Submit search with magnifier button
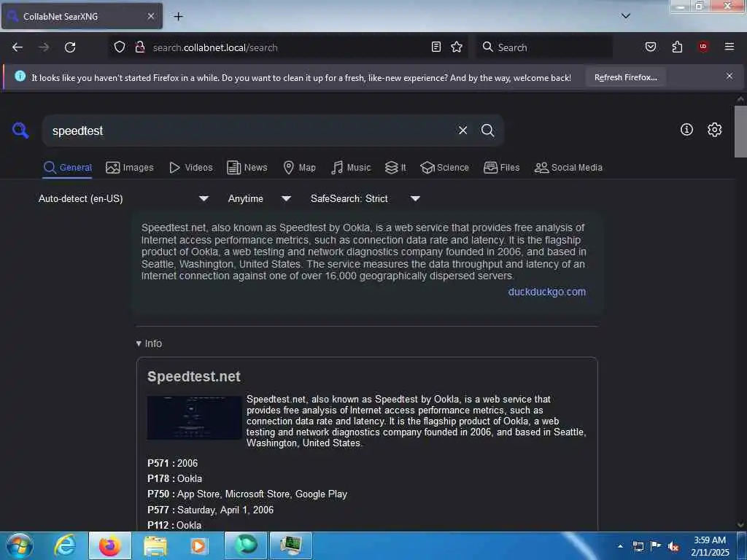The width and height of the screenshot is (747, 560). 487,130
